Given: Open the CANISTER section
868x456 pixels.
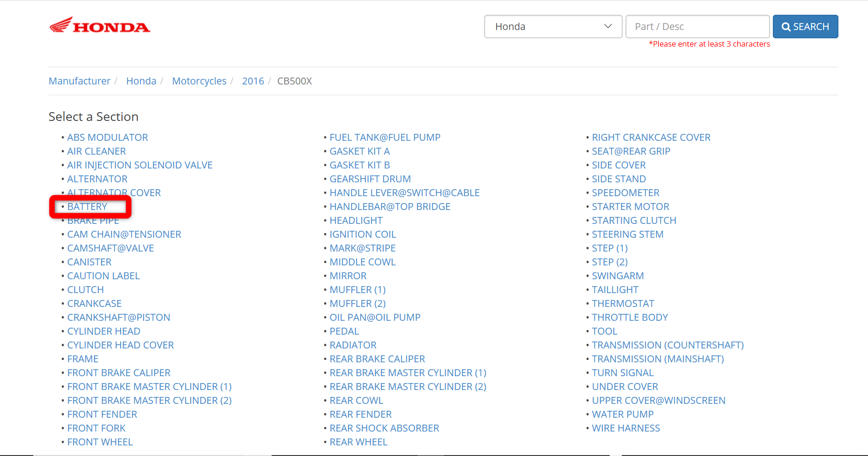Looking at the screenshot, I should [x=90, y=262].
